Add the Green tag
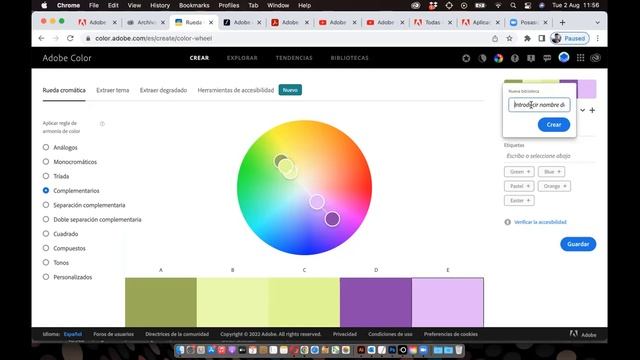Viewport: 640px width, 360px height. coord(519,172)
